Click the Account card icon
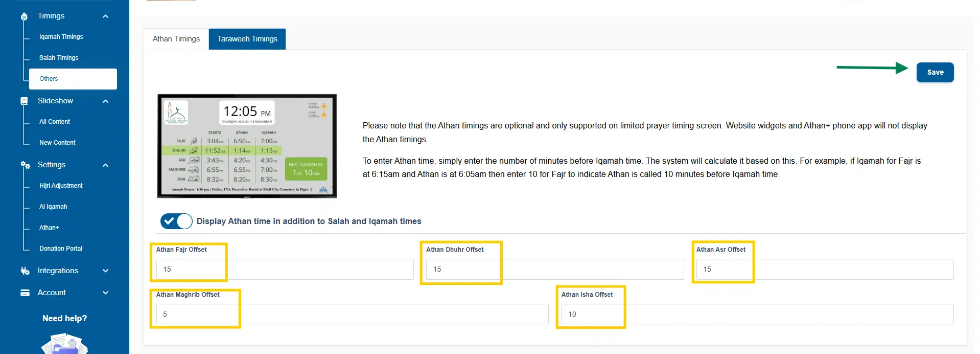The image size is (980, 354). point(25,293)
